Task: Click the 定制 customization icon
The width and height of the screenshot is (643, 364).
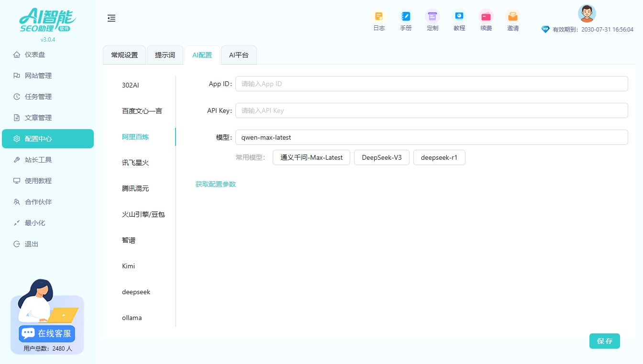Action: coord(432,19)
